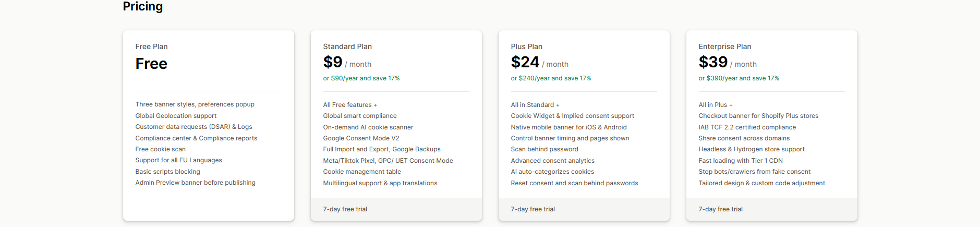Click Enterprise Plan's 7-day free trial footer
Screen dimensions: 980x227
click(720, 209)
